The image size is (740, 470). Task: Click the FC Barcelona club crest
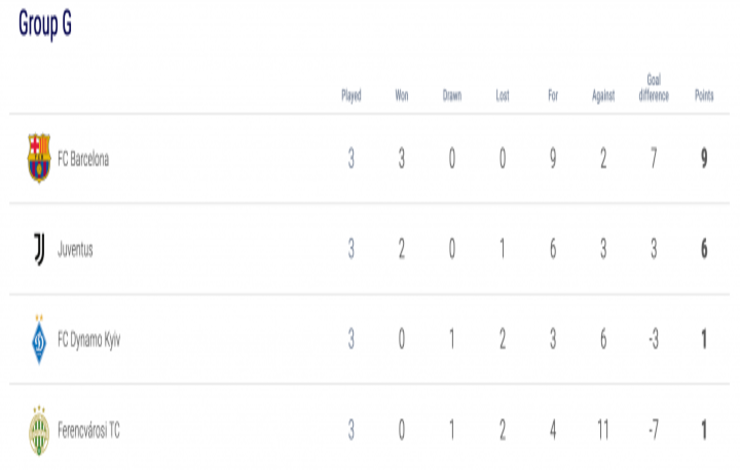[x=38, y=159]
